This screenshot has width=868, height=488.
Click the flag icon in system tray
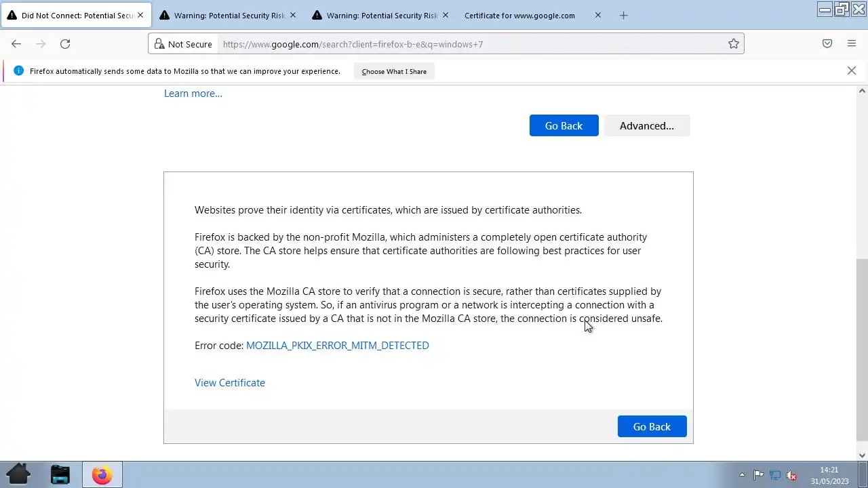point(759,475)
